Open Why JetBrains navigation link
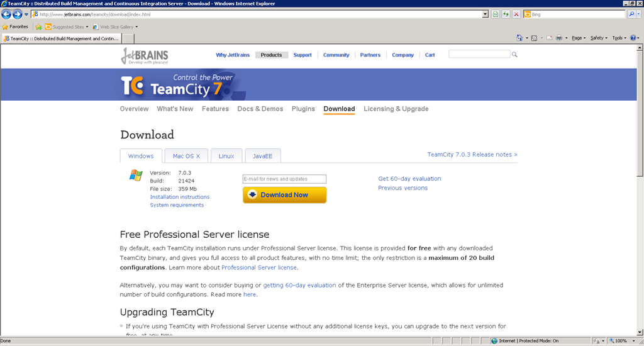The width and height of the screenshot is (644, 346). (x=233, y=55)
